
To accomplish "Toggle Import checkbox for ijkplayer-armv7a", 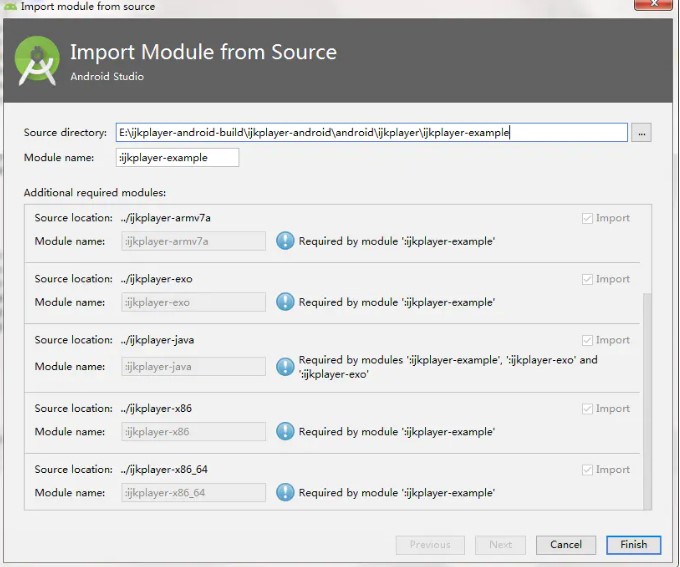I will pos(587,218).
